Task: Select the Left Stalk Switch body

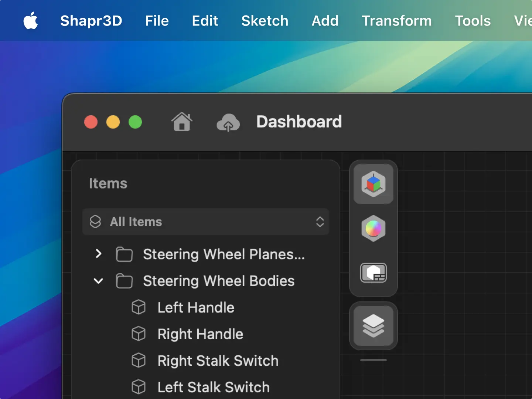Action: tap(206, 387)
